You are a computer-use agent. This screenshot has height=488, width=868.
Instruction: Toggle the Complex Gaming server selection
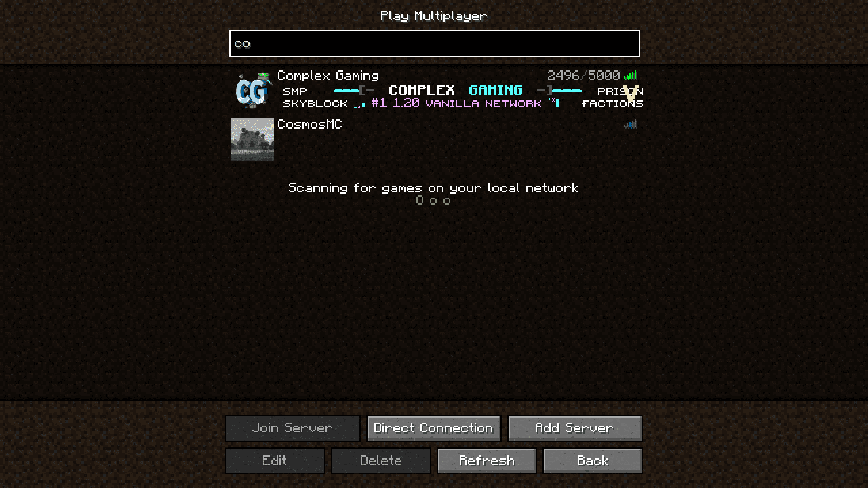coord(434,89)
